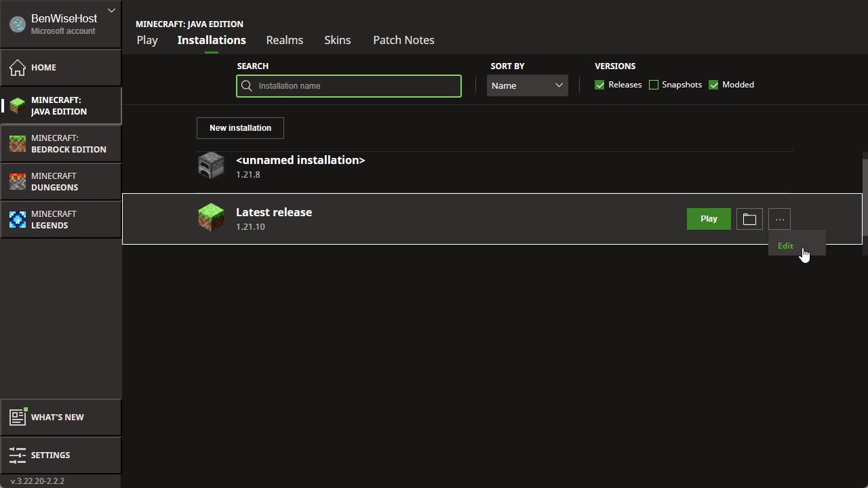Open the Settings sliders icon
The image size is (868, 488).
tap(18, 455)
